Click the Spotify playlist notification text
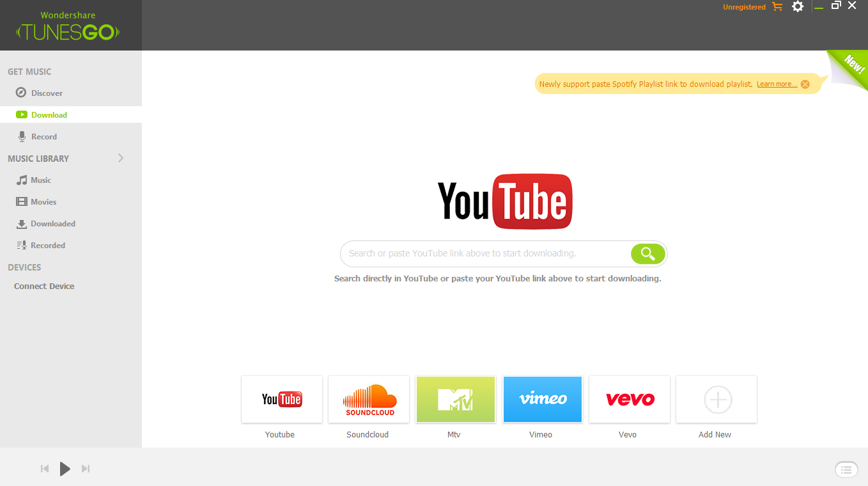This screenshot has height=486, width=868. 646,84
